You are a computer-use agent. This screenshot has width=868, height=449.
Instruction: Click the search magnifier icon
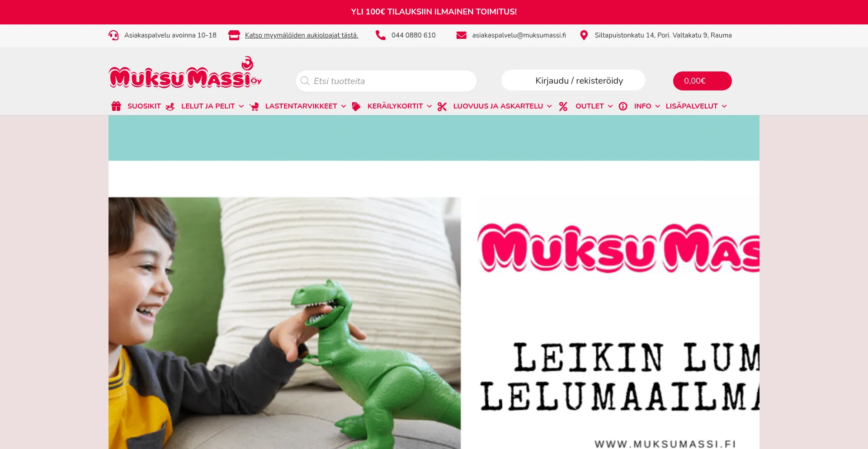pos(305,81)
